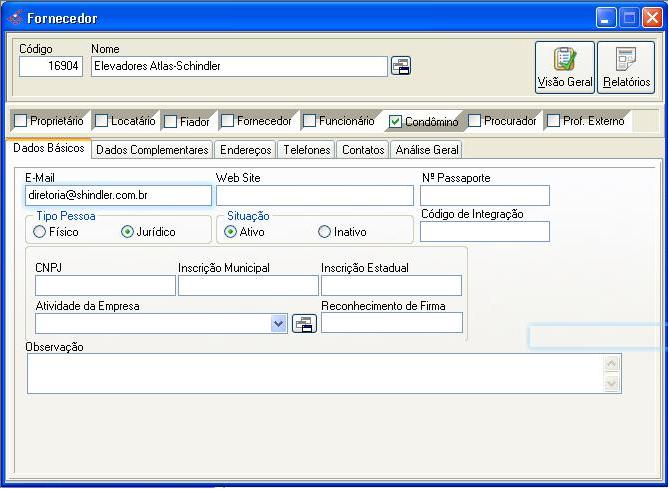Open the Relatórios reports button
The height and width of the screenshot is (489, 670).
626,67
